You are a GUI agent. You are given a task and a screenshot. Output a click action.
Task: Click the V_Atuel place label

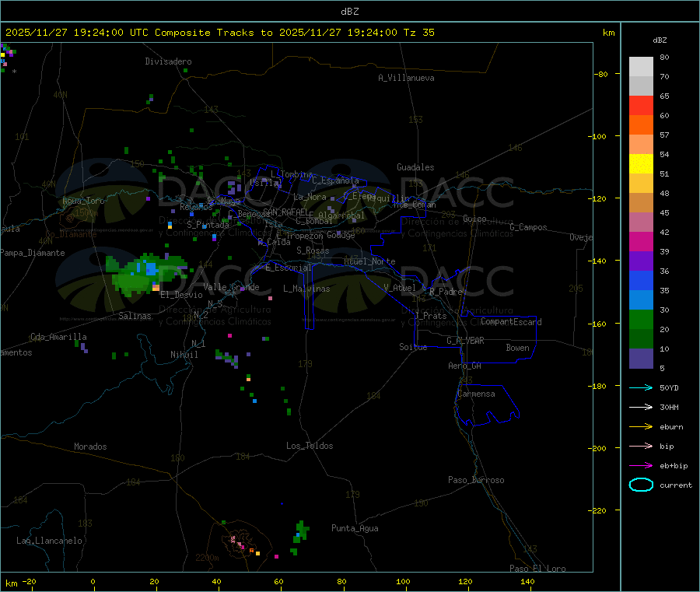pos(400,288)
